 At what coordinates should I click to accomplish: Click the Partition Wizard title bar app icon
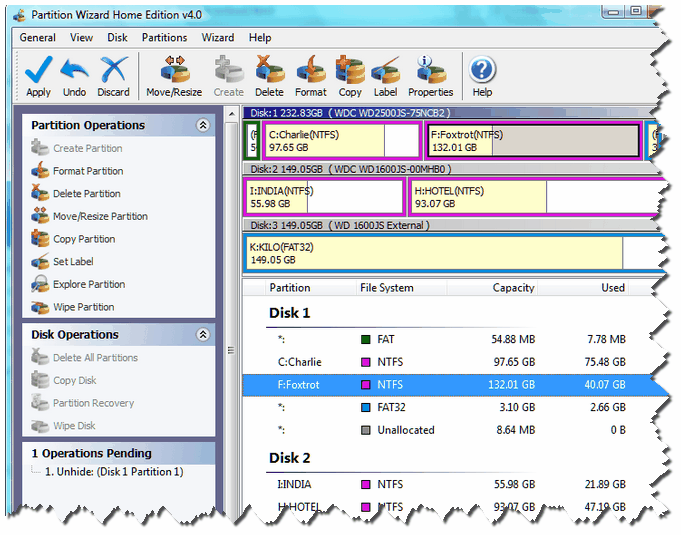coord(19,15)
